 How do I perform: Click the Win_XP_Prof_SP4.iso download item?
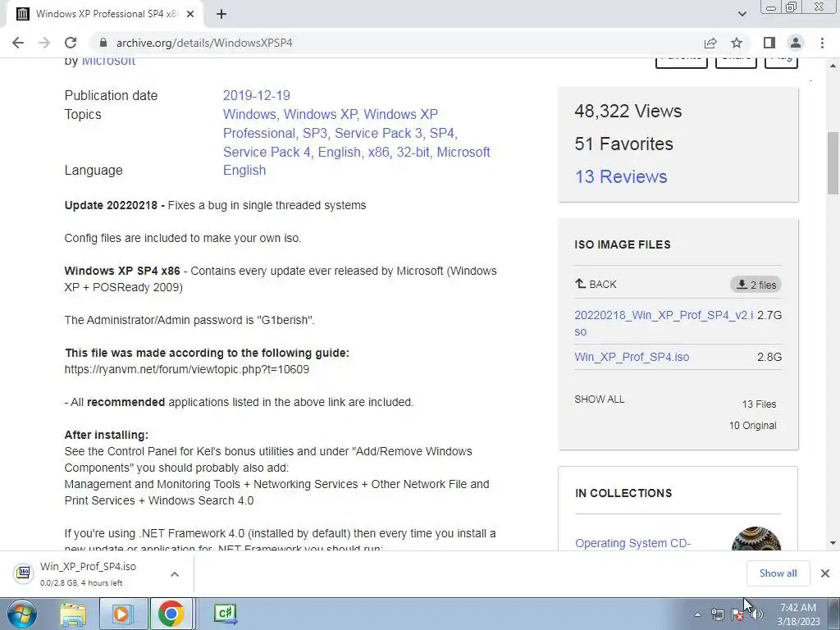click(x=88, y=573)
